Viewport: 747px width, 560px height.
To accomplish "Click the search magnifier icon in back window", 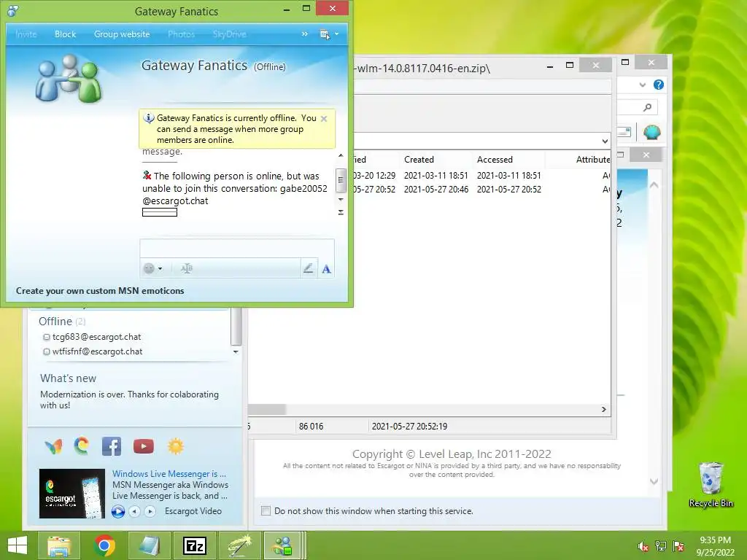I will pyautogui.click(x=648, y=108).
